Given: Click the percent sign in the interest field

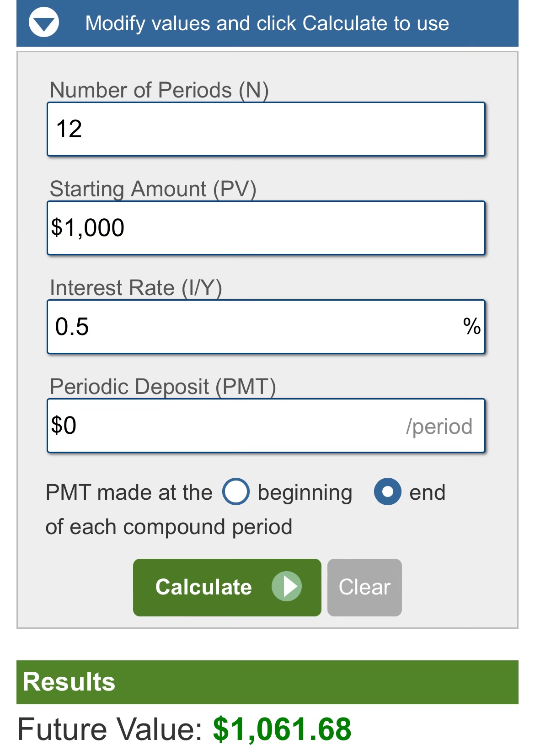Looking at the screenshot, I should coord(471,327).
